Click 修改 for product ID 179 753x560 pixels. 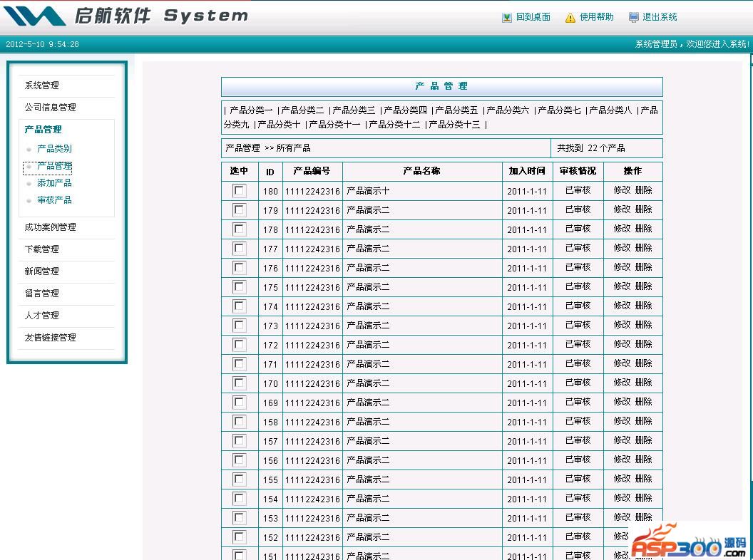click(622, 209)
